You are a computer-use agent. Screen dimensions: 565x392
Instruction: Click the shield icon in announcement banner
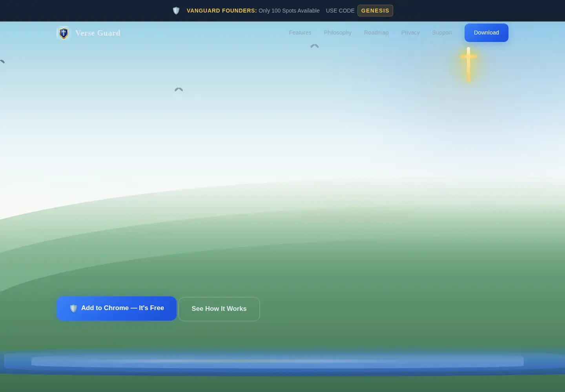point(176,11)
